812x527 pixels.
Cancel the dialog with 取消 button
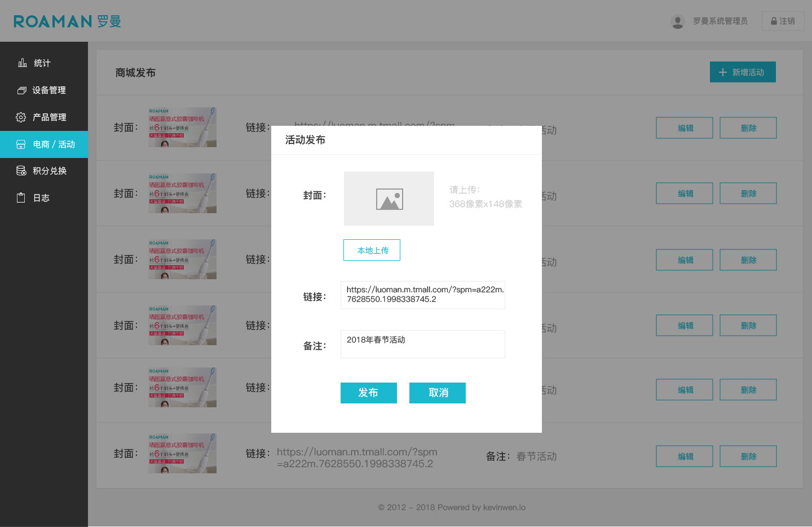(438, 393)
